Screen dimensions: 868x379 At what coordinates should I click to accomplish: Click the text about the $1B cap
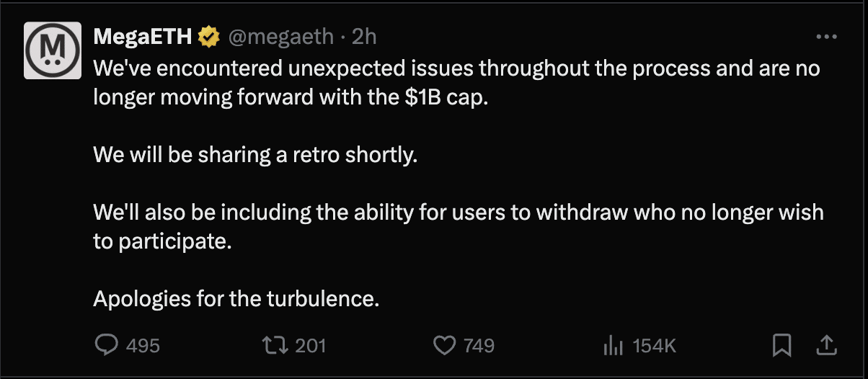tap(291, 97)
